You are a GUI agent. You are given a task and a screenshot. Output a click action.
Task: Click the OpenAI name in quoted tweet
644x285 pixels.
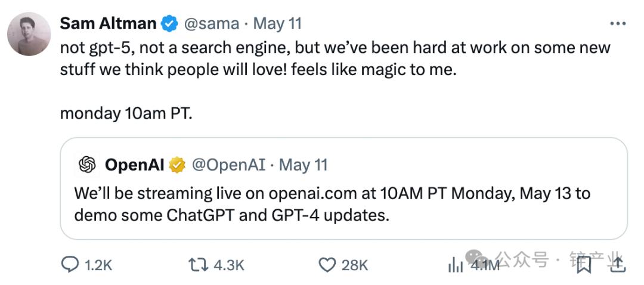(x=134, y=165)
